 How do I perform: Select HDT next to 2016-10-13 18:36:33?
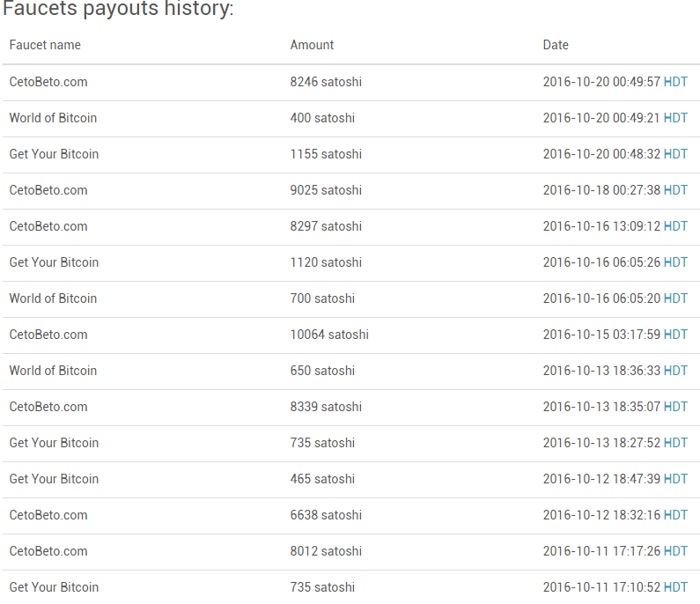click(675, 371)
